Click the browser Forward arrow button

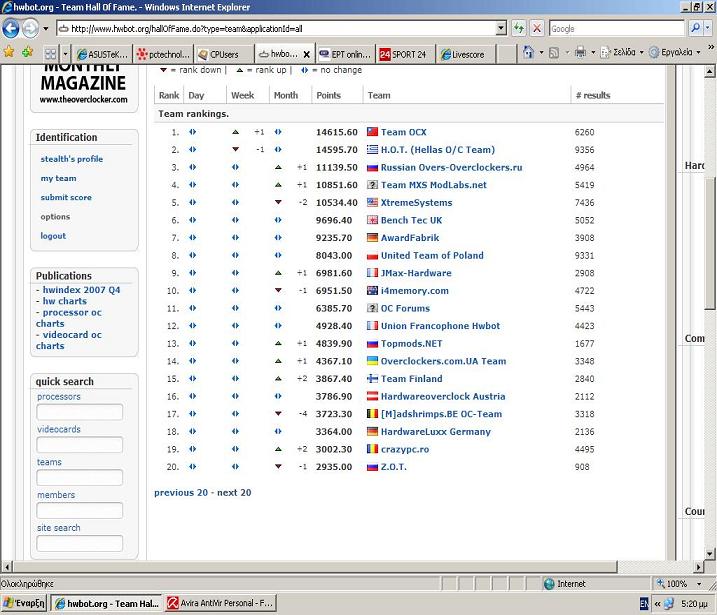click(30, 28)
